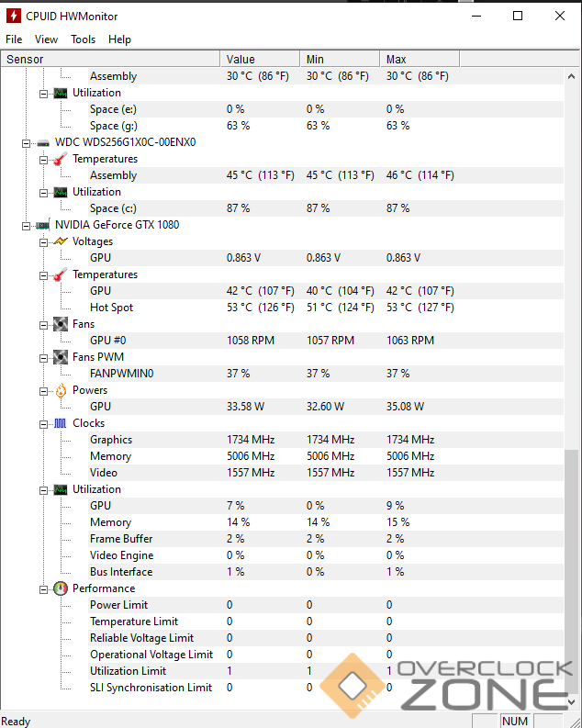This screenshot has width=582, height=728.
Task: Open the File menu
Action: (x=14, y=39)
